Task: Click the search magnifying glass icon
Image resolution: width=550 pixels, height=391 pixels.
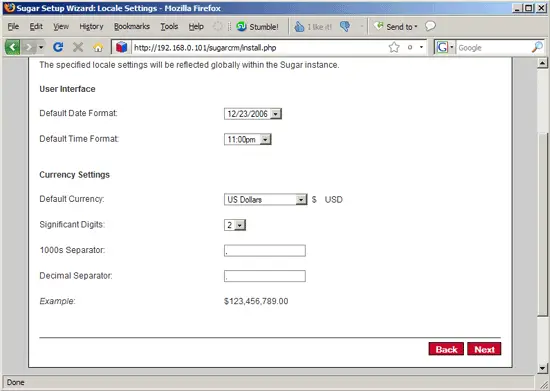Action: (537, 47)
